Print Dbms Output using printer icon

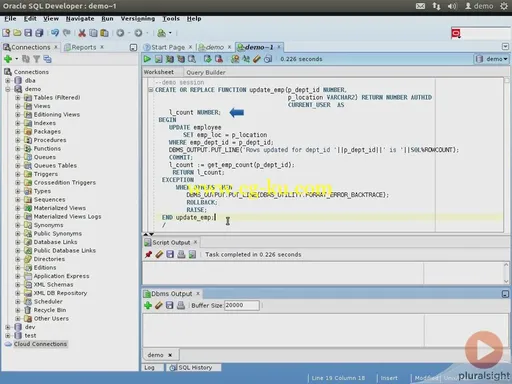(181, 305)
